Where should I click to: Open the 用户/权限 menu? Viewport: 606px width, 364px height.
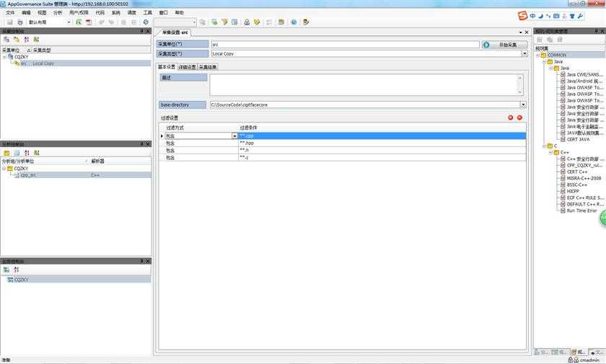point(79,13)
